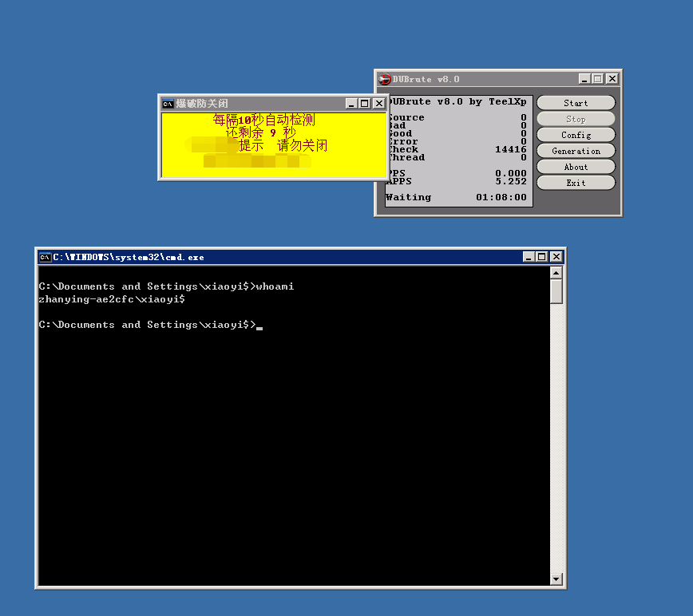Click the DUBrute title bar app icon
693x616 pixels.
pos(385,79)
